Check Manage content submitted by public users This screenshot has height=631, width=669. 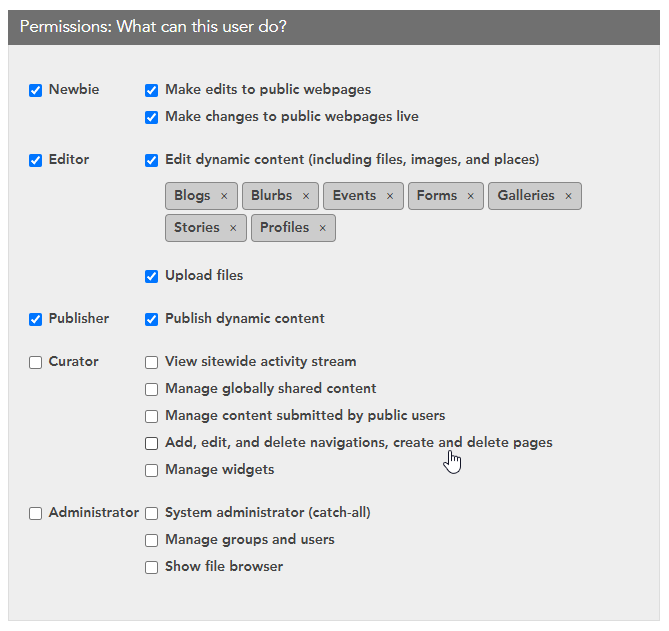151,416
